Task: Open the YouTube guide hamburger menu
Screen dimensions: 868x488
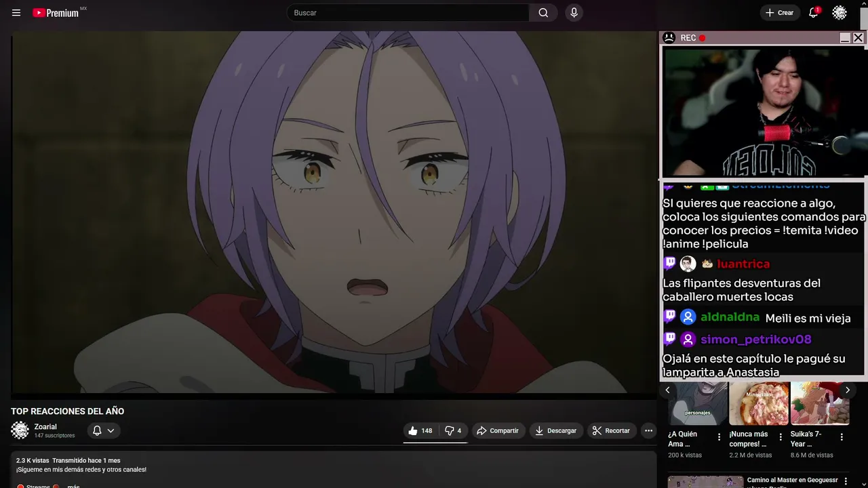Action: tap(16, 13)
